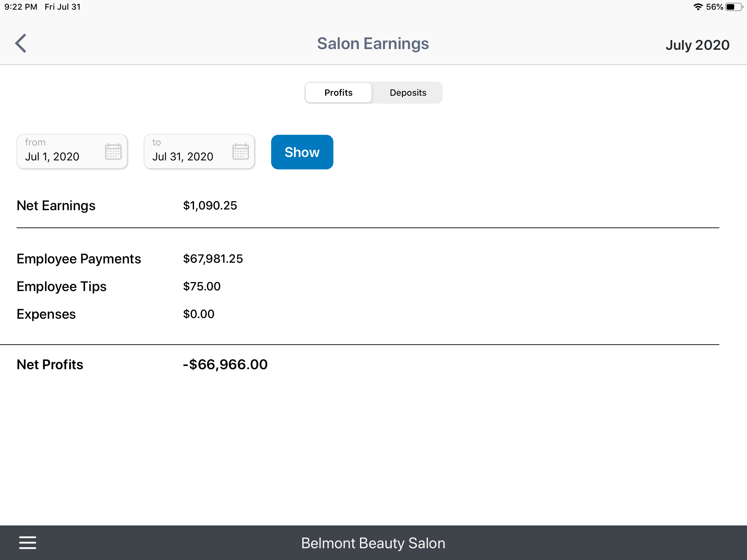Switch to the Deposits tab
This screenshot has width=747, height=560.
[x=408, y=93]
